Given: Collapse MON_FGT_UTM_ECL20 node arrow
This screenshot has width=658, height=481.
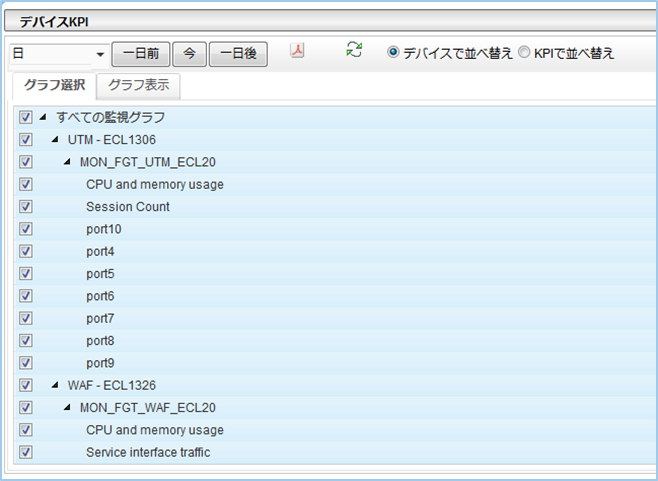Looking at the screenshot, I should pyautogui.click(x=67, y=162).
